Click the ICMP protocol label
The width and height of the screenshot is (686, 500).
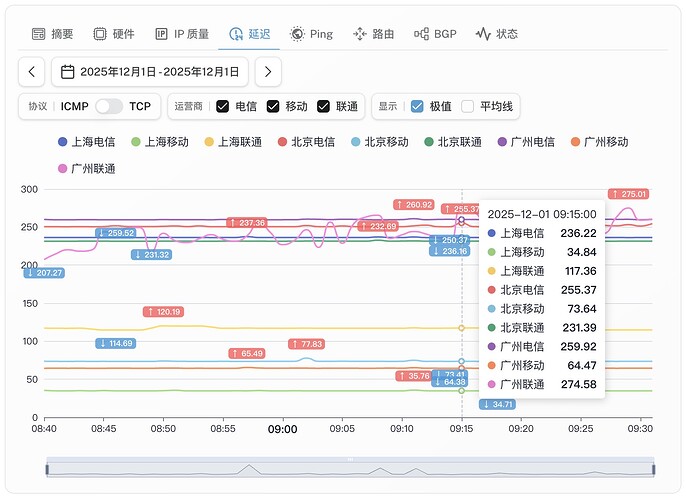click(74, 106)
